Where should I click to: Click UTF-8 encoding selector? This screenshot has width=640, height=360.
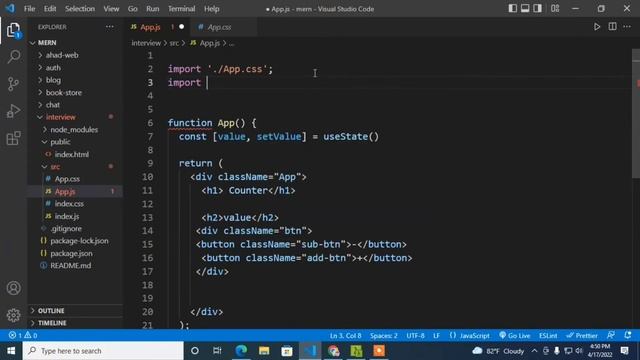point(416,336)
